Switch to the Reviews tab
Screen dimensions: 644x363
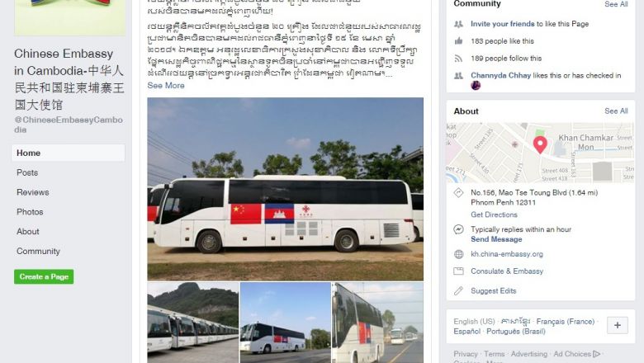click(x=33, y=192)
